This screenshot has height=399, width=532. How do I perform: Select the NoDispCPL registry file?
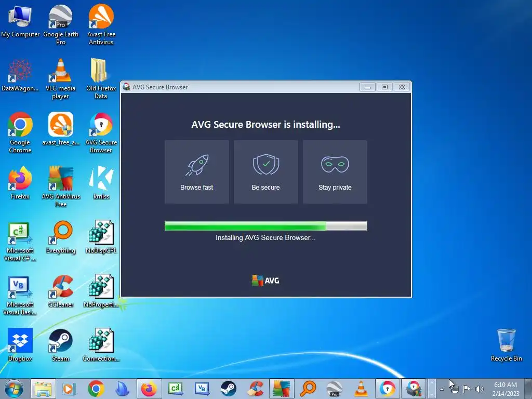pos(101,237)
